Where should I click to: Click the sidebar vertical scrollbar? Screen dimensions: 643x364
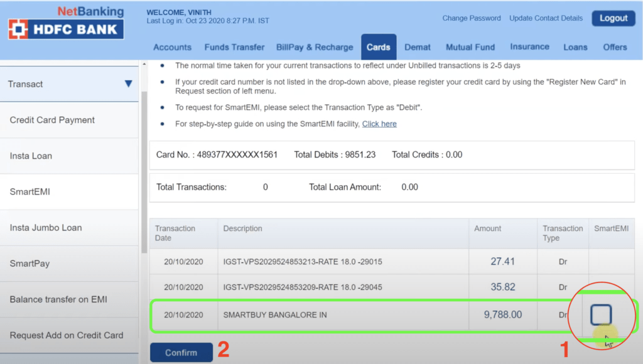click(x=144, y=172)
